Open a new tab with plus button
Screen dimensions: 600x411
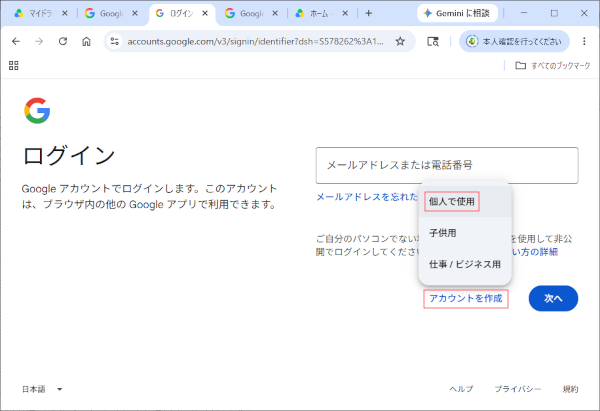click(368, 13)
